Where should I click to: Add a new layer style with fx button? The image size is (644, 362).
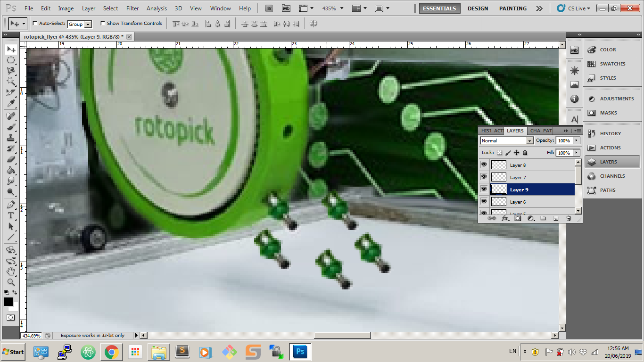coord(505,218)
